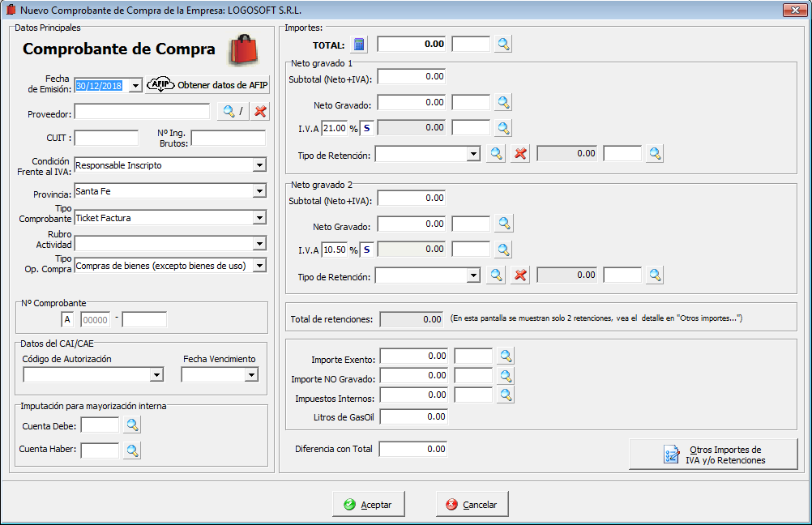
Task: Click the magnifier next to the TOTAL field
Action: [x=504, y=45]
